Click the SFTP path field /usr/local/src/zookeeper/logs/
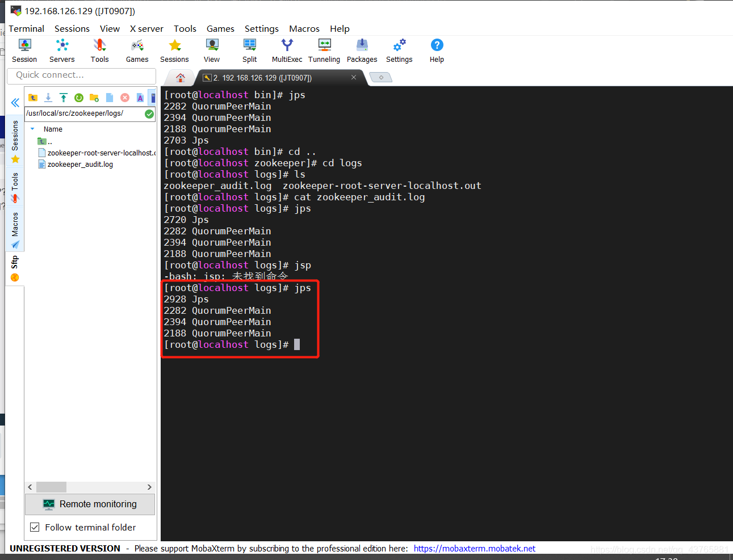The width and height of the screenshot is (733, 560). pos(83,113)
